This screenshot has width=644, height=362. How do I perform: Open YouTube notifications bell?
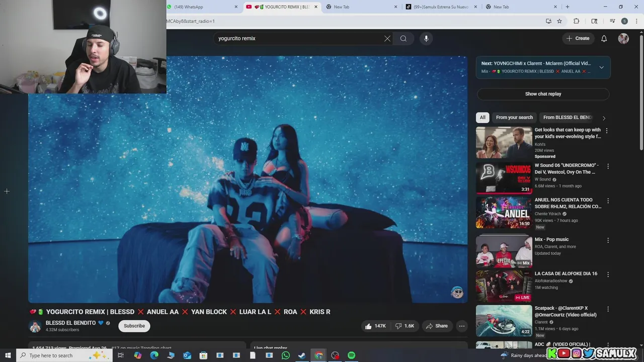coord(604,38)
